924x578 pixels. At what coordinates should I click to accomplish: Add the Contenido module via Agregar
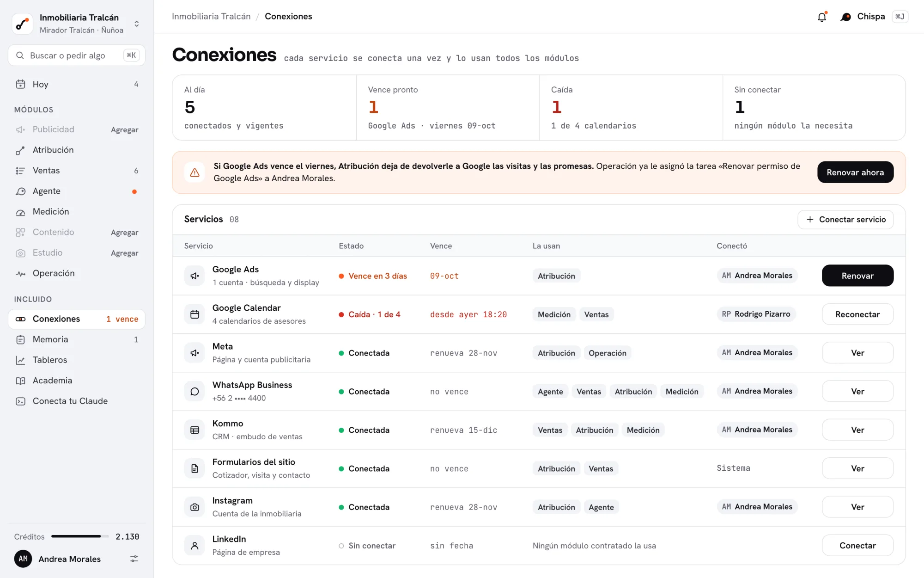click(124, 233)
